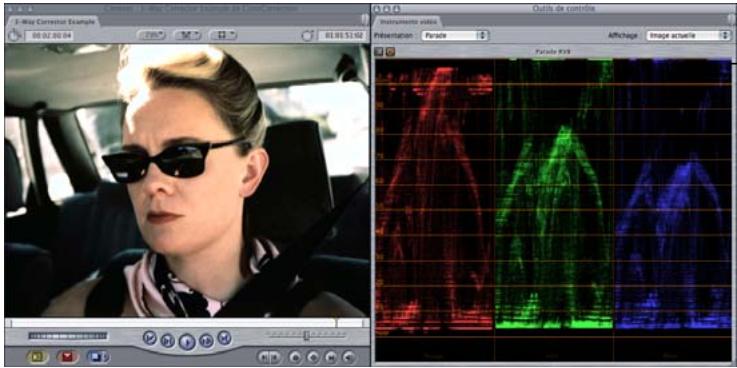Click the green channel waveform
This screenshot has height=368, width=737.
pos(554,195)
